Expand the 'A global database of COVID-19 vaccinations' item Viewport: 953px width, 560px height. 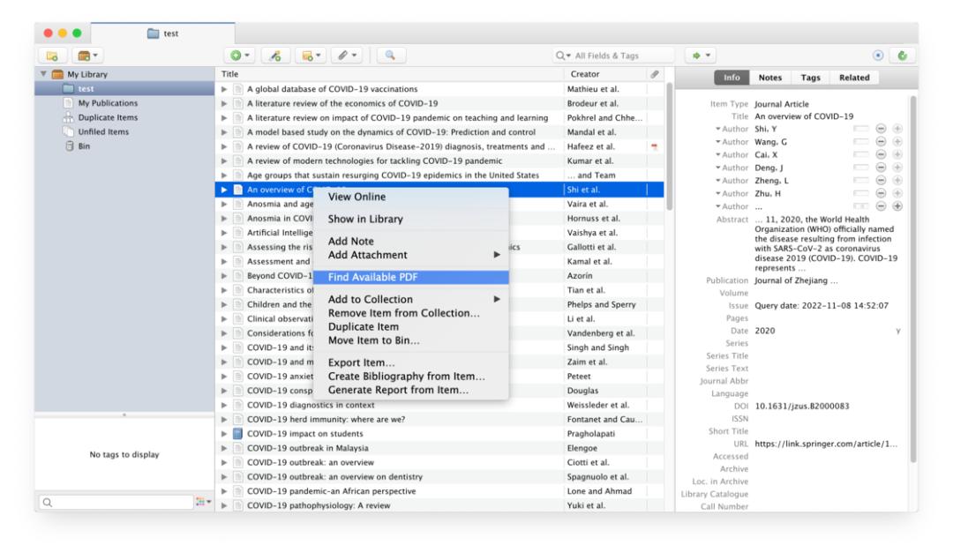point(224,89)
